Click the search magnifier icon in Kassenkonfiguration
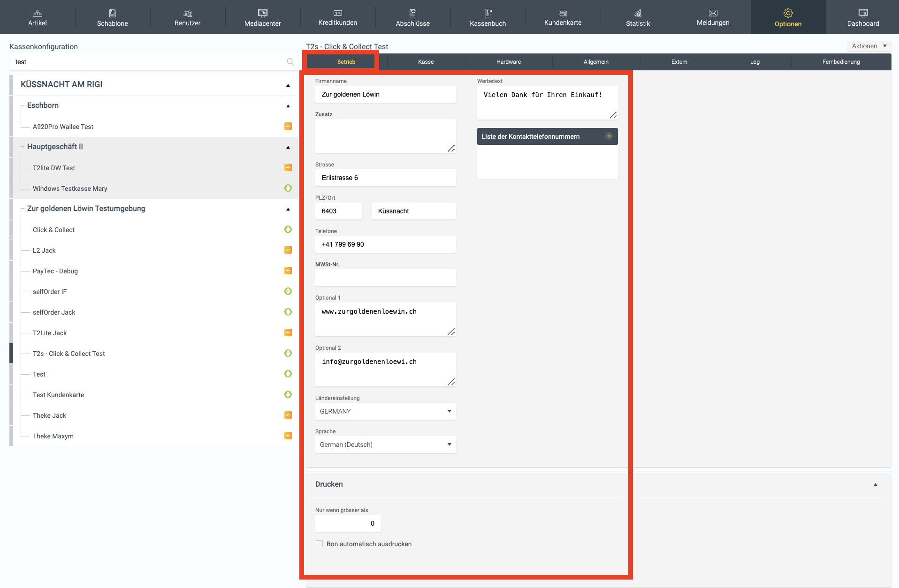 tap(290, 62)
